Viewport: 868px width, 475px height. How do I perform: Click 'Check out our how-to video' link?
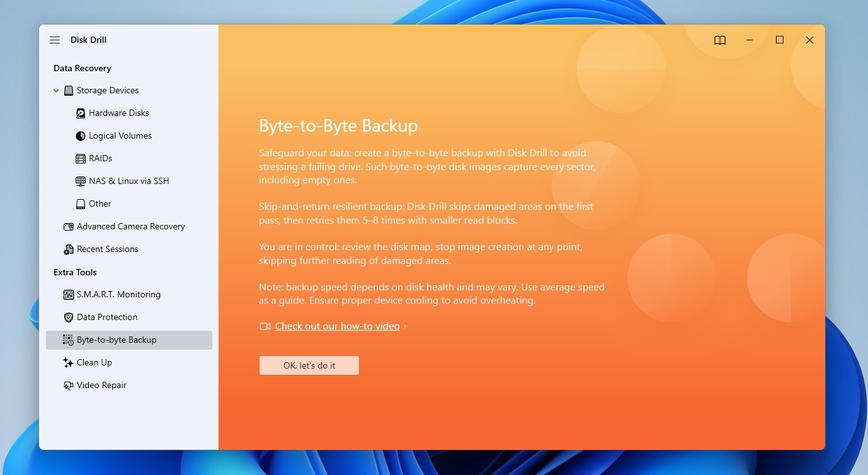[338, 326]
